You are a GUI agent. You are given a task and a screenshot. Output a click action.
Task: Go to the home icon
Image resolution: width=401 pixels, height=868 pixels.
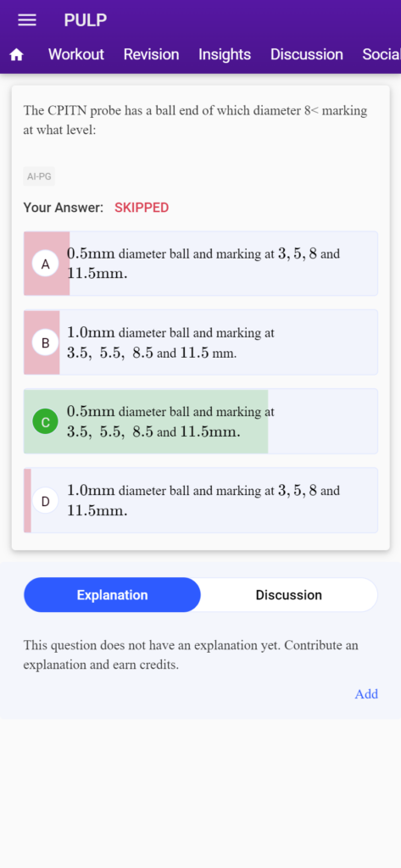[x=17, y=55]
